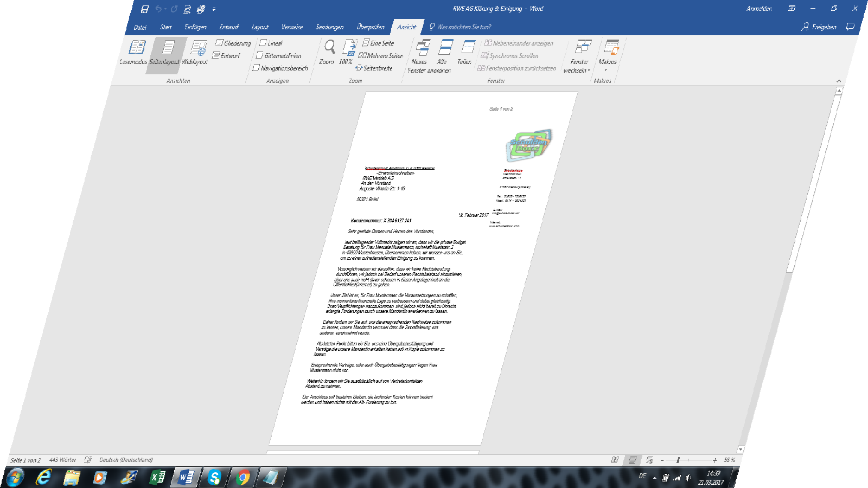Split the window with Teilen
This screenshot has width=868, height=488.
click(465, 52)
